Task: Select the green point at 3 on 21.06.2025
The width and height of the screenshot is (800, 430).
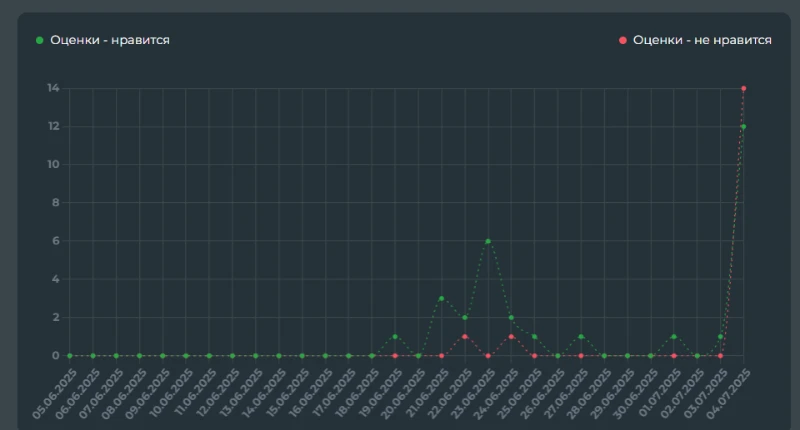Action: (441, 298)
